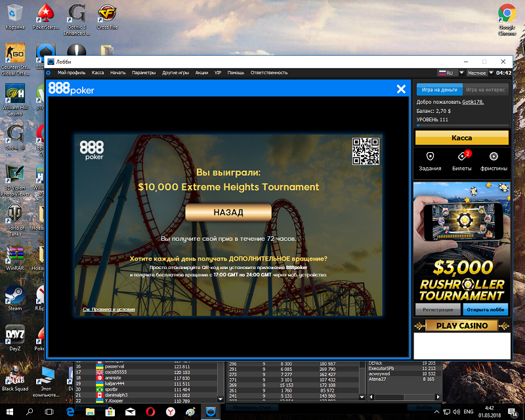Open volume control in system tray
The width and height of the screenshot is (525, 420).
point(456,411)
